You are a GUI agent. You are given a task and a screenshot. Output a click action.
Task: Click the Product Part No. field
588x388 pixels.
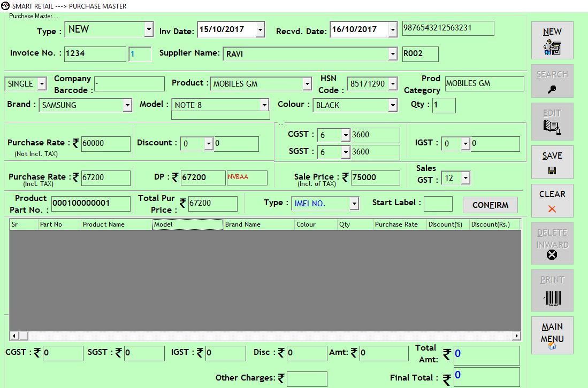91,204
